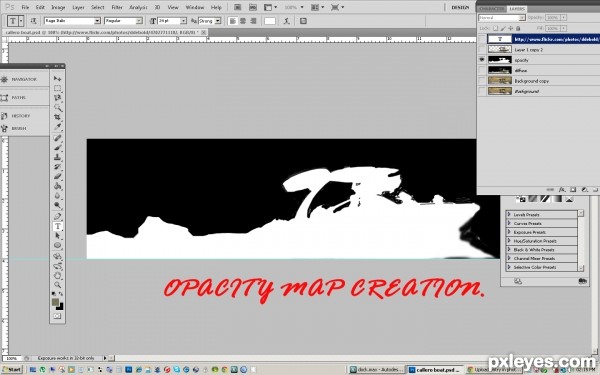
Task: Select the 3D Rotate tool
Action: click(57, 256)
